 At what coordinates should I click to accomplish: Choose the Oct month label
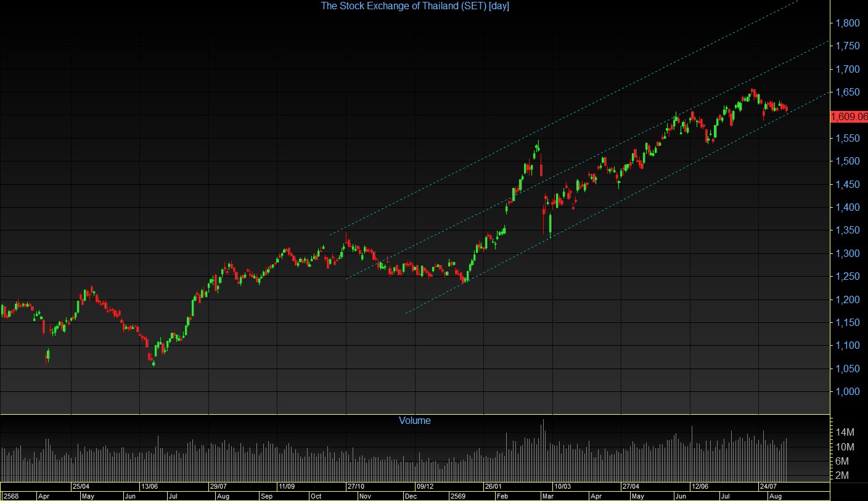[x=316, y=496]
